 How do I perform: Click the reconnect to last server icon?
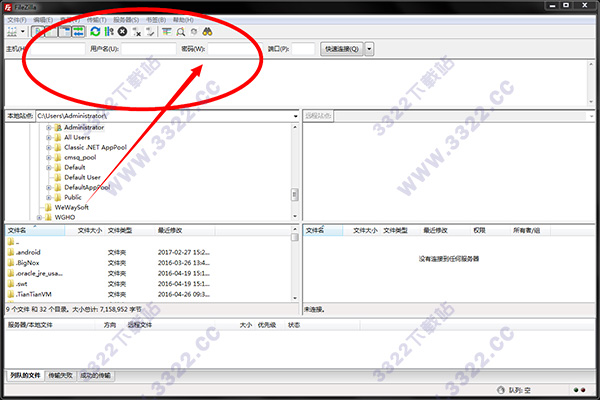coord(150,32)
